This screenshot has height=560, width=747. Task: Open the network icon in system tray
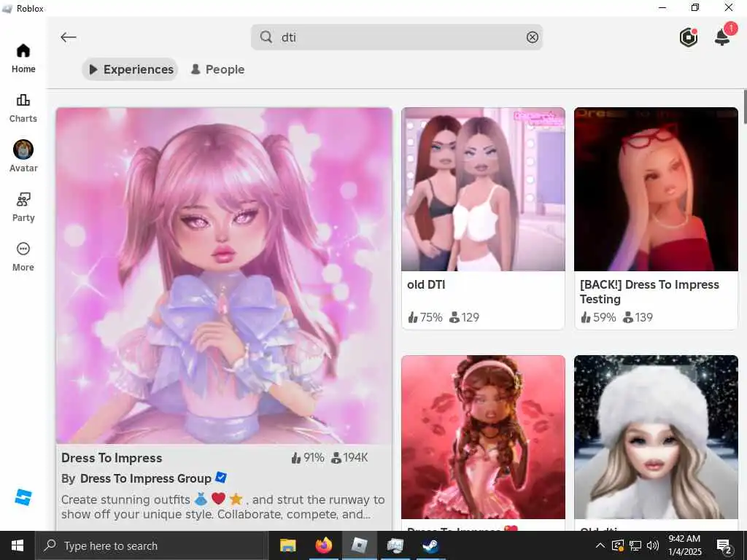point(635,545)
